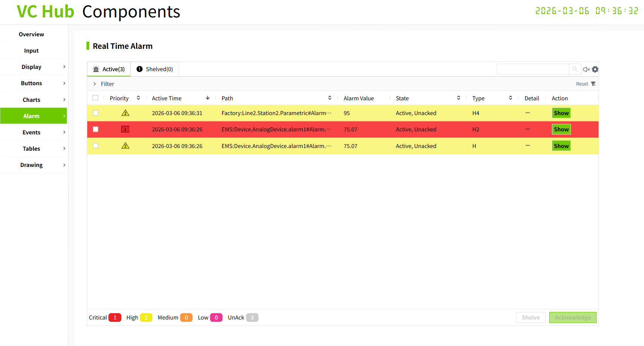
Task: Click the search magnifier icon
Action: tap(575, 69)
